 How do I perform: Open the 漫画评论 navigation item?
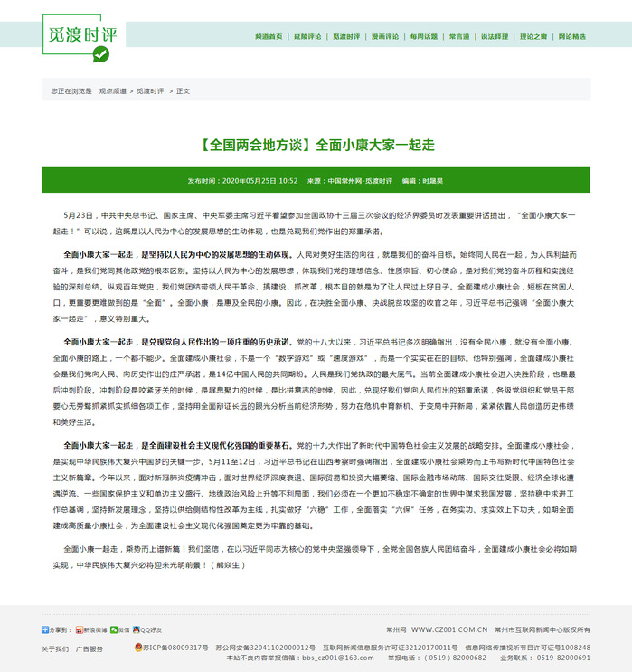pyautogui.click(x=385, y=37)
